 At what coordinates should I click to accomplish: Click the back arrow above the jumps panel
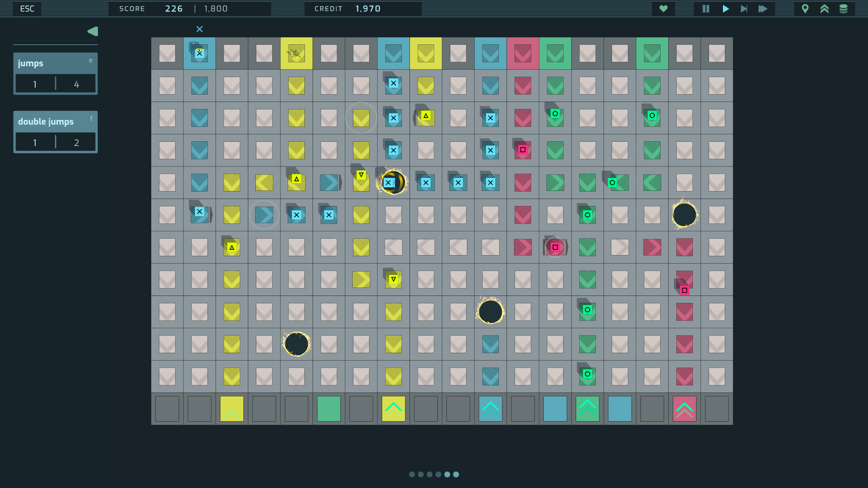92,31
